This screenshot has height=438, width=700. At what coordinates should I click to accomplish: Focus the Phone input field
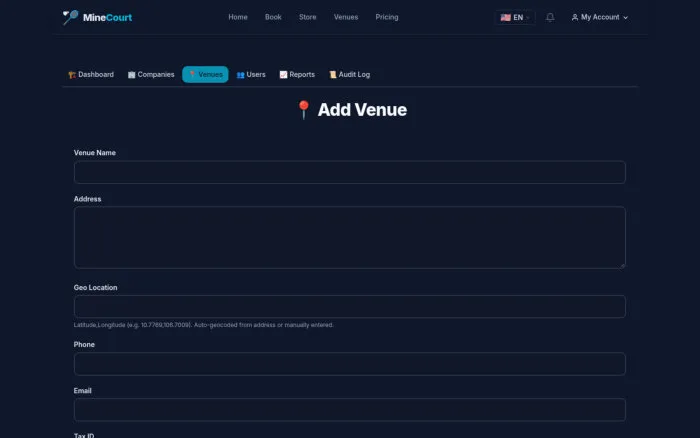click(x=350, y=364)
